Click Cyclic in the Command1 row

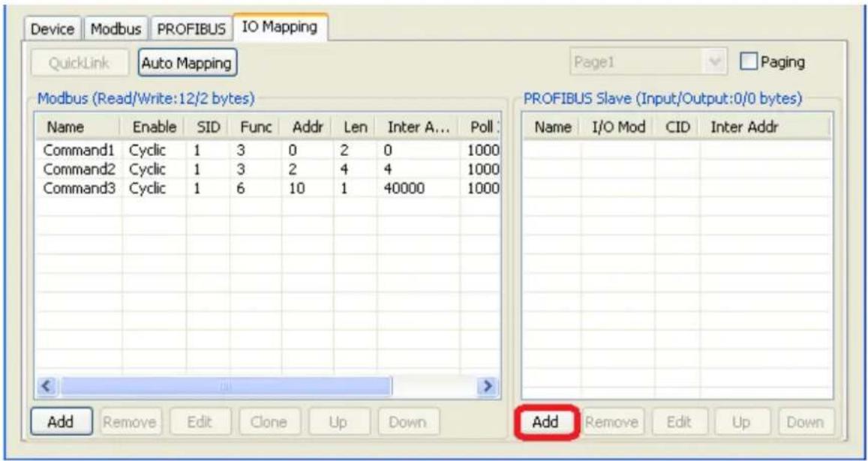[x=147, y=150]
